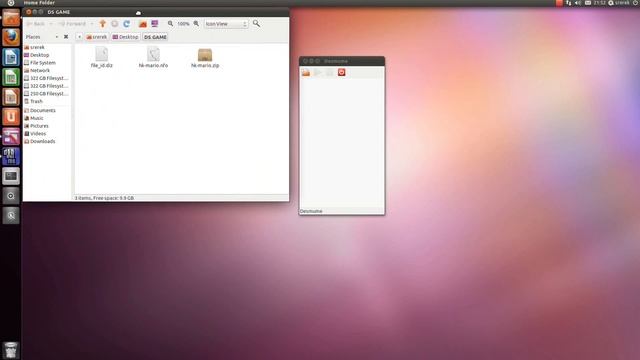Click the status bar items and free space text
The width and height of the screenshot is (640, 360).
point(104,198)
